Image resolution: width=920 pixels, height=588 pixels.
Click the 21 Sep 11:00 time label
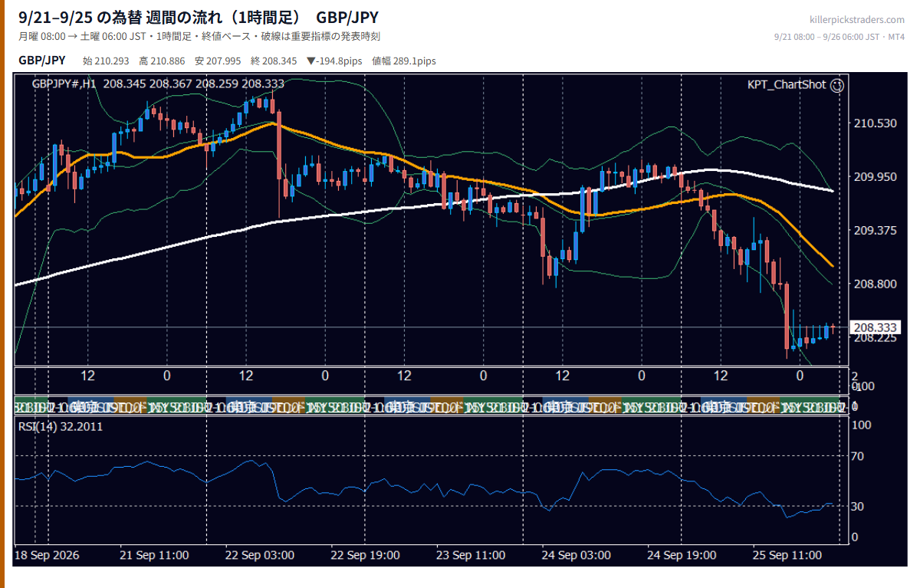[154, 555]
